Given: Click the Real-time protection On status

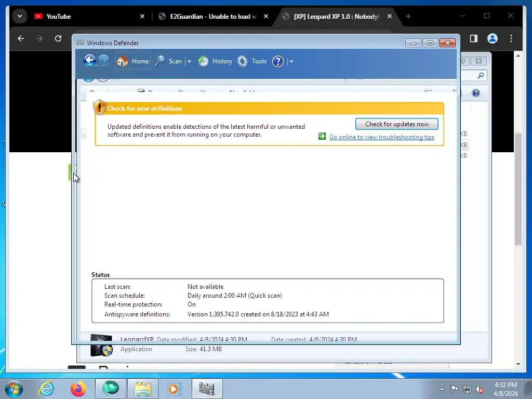Looking at the screenshot, I should (192, 304).
